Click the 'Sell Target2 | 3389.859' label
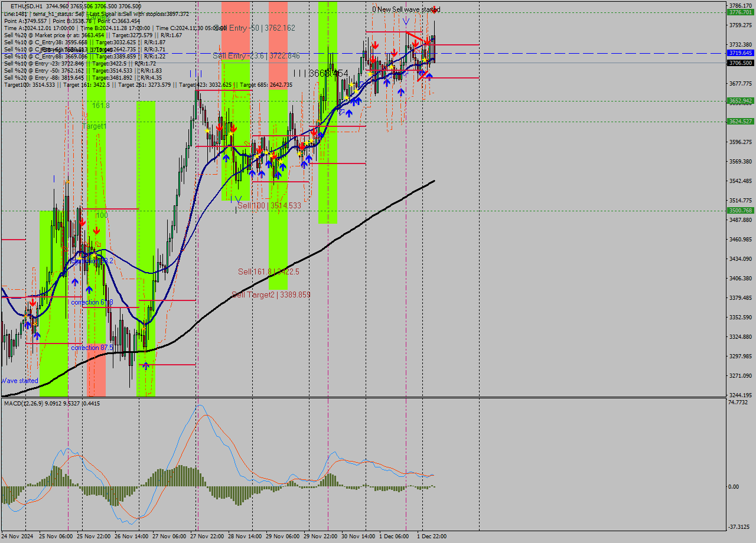Image resolution: width=756 pixels, height=543 pixels. pos(271,294)
